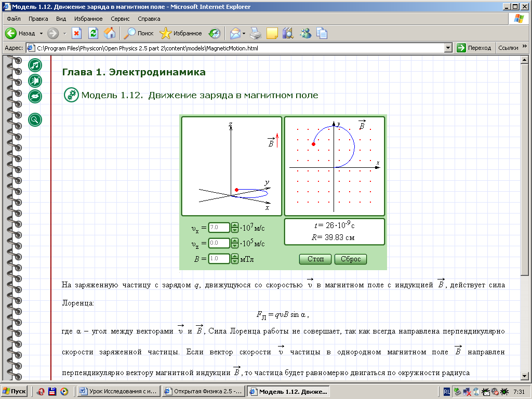Click the Назад back arrow button

click(20, 33)
